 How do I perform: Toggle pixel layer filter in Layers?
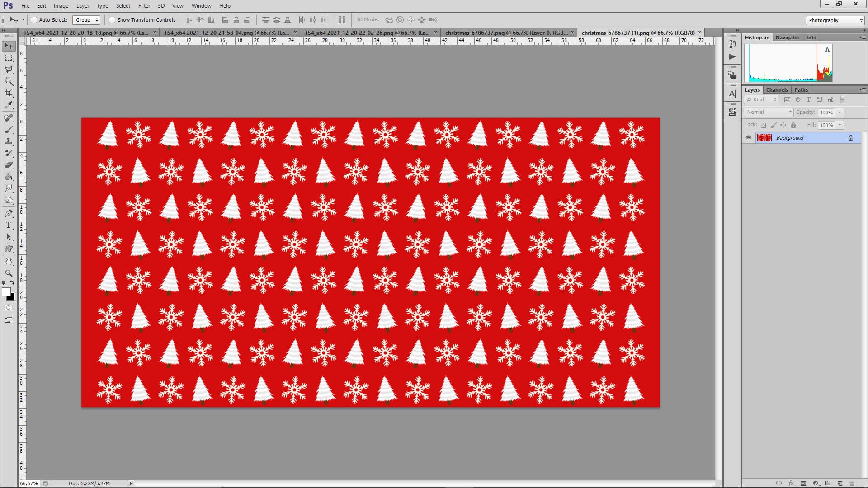(787, 100)
